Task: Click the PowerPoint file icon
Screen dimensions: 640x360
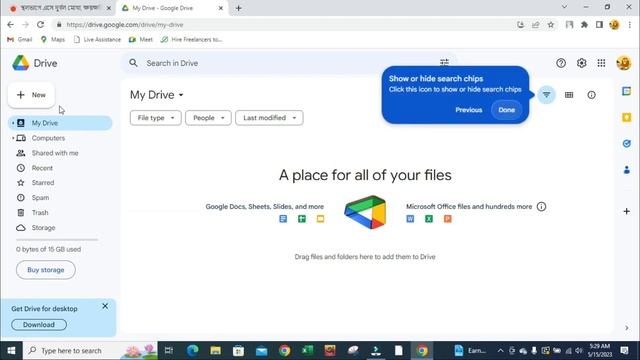Action: tap(448, 219)
